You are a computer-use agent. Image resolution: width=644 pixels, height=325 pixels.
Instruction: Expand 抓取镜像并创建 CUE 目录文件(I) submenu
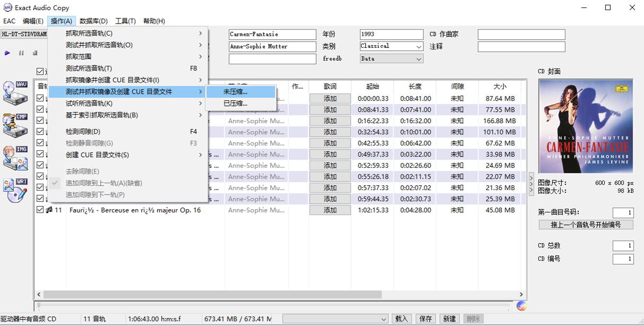(x=128, y=80)
